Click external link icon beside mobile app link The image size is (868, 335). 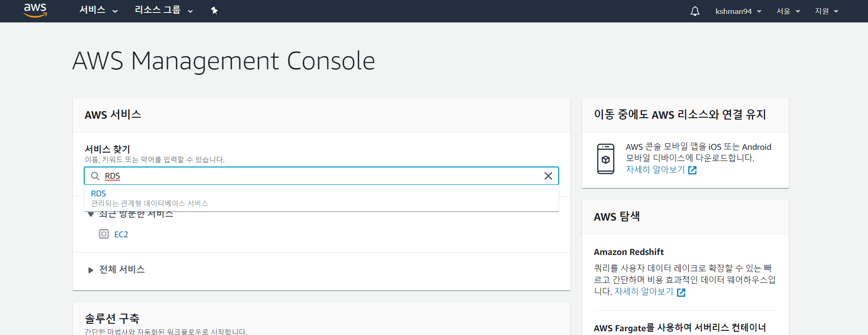(x=692, y=170)
